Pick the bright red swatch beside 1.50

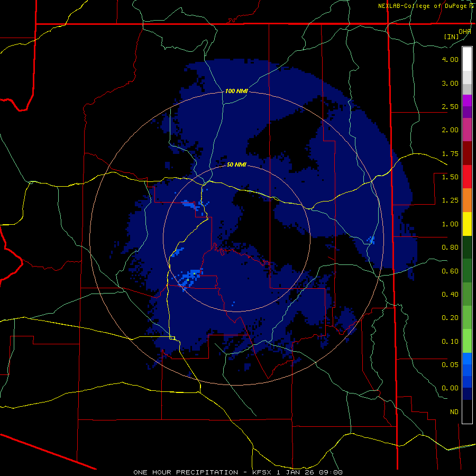(x=467, y=177)
